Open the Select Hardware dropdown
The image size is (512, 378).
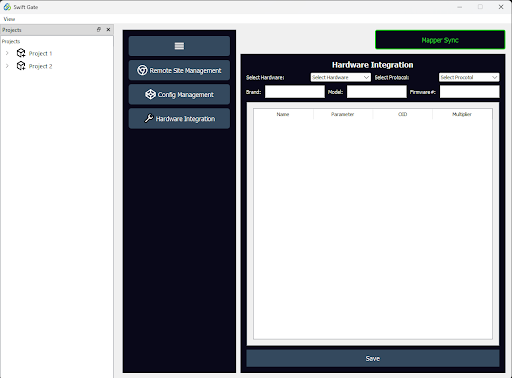pos(340,77)
